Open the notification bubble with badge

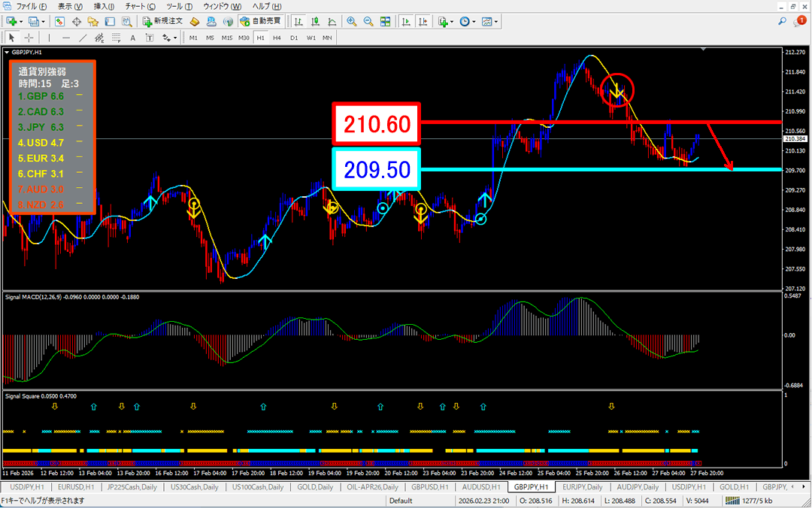pos(799,22)
